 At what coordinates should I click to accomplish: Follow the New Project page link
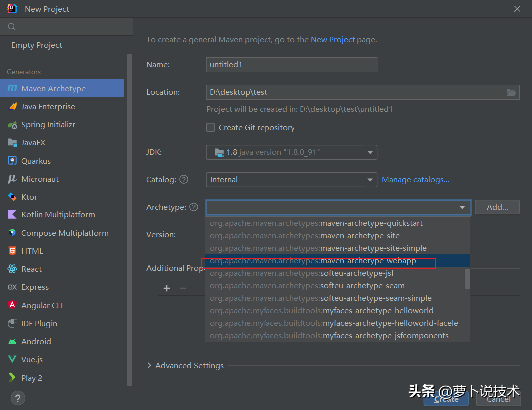[333, 40]
